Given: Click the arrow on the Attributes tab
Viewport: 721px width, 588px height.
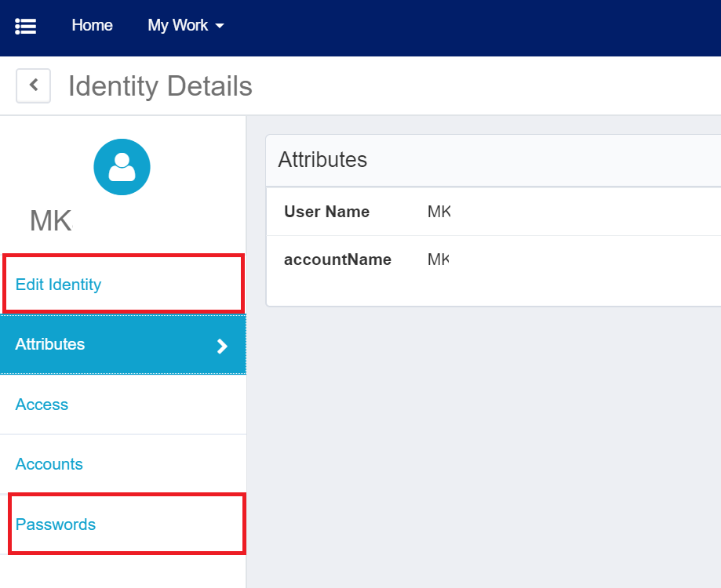Looking at the screenshot, I should 222,346.
